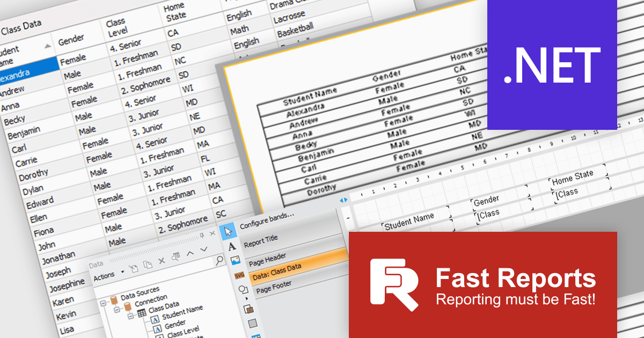The height and width of the screenshot is (338, 644).
Task: Collapse the Connection tree node
Action: point(116,311)
